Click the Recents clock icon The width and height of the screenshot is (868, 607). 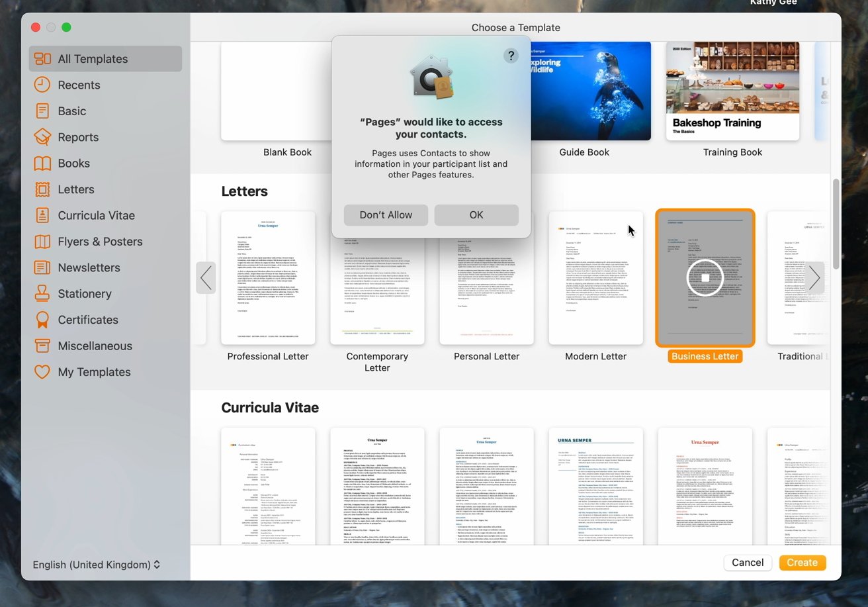[42, 85]
